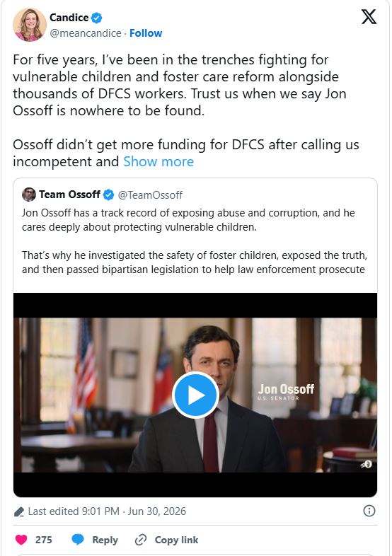Click the edited pencil icon
392x556 pixels.
click(19, 511)
